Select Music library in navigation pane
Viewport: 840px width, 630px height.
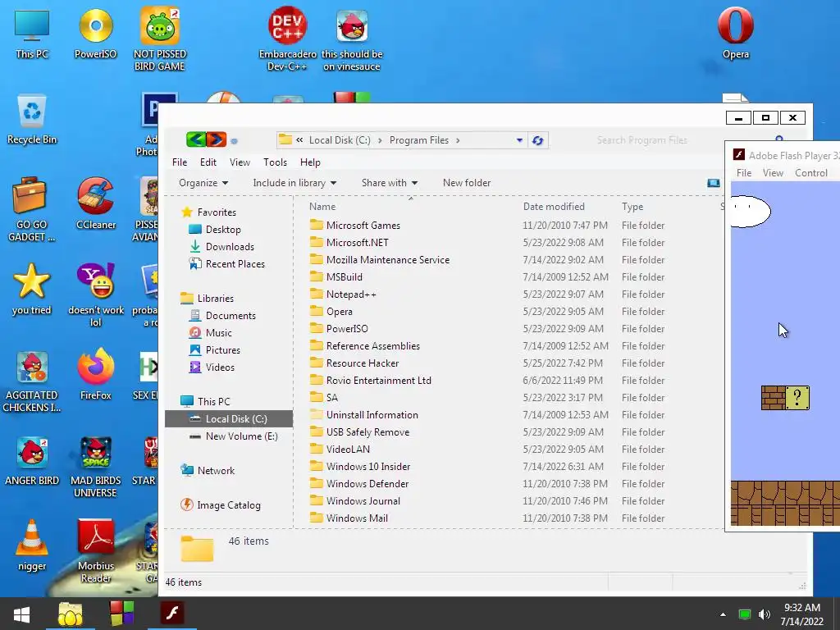click(218, 333)
